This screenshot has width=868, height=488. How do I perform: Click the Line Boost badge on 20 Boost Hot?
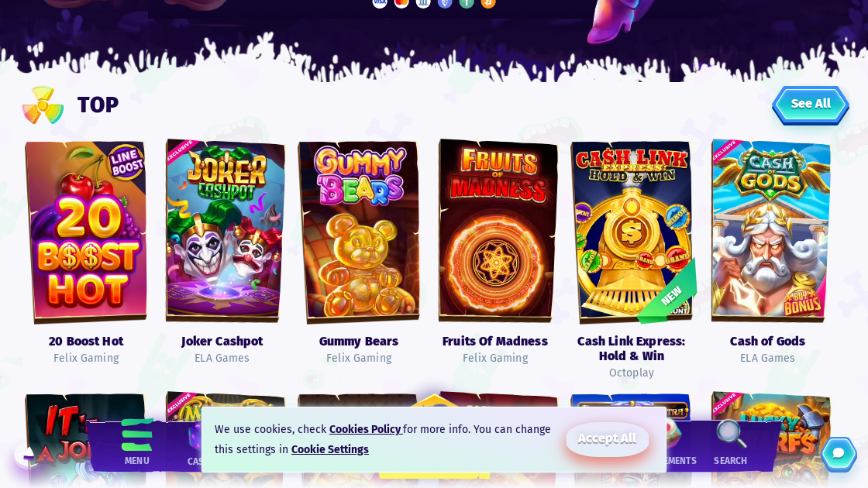pyautogui.click(x=126, y=163)
